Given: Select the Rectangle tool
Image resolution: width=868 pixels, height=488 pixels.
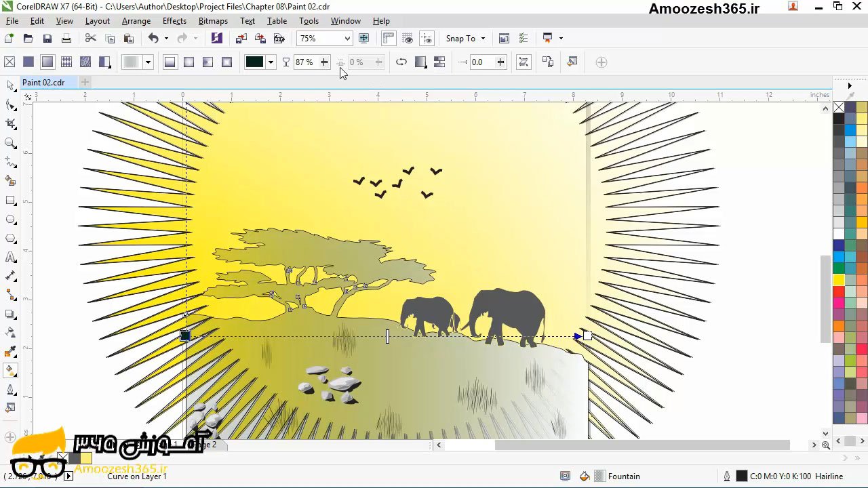Looking at the screenshot, I should click(11, 201).
